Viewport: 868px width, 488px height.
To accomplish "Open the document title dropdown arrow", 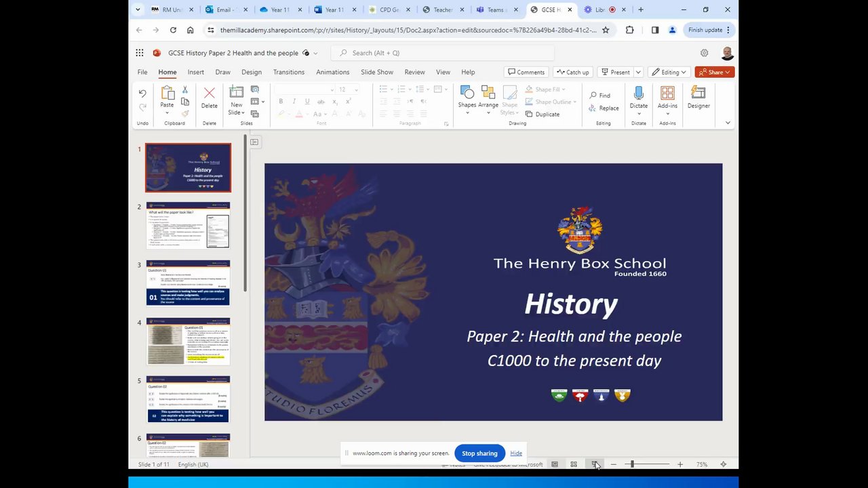I will coord(315,53).
